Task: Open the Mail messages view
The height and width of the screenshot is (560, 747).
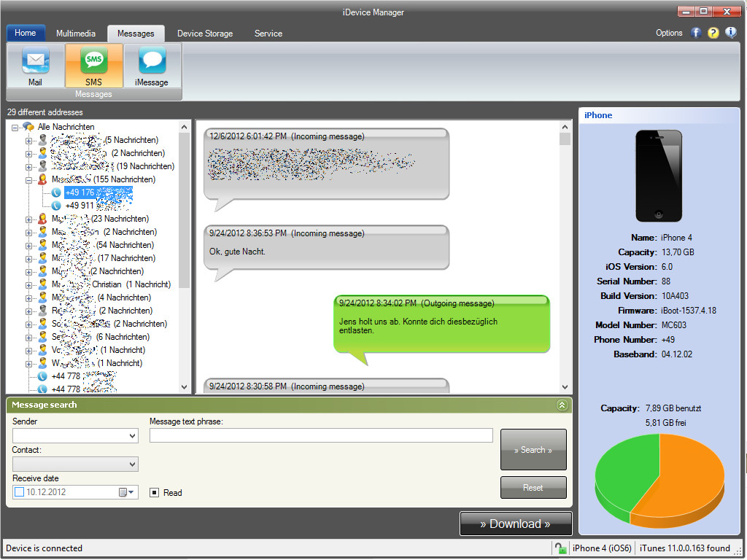Action: click(x=35, y=65)
